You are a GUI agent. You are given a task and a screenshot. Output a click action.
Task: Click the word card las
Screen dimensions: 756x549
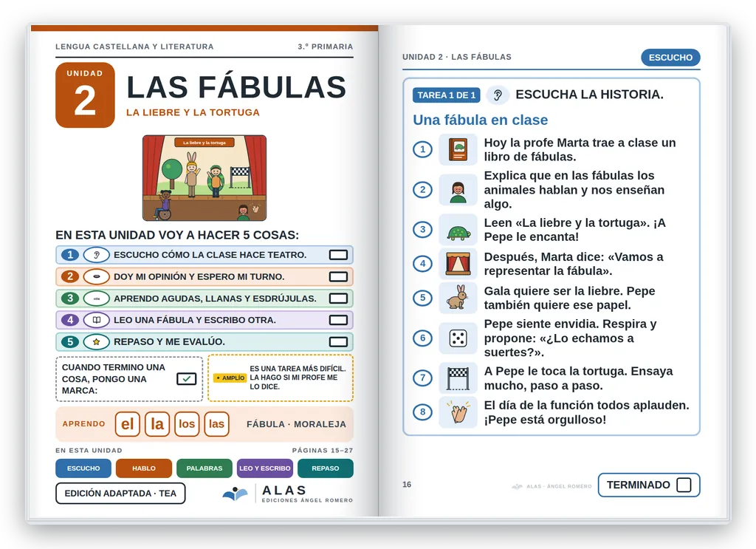pyautogui.click(x=216, y=424)
